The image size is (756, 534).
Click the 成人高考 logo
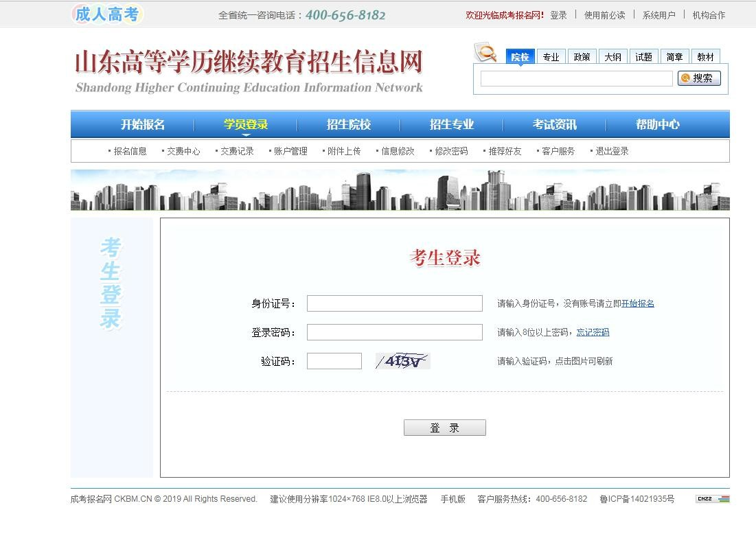(107, 14)
